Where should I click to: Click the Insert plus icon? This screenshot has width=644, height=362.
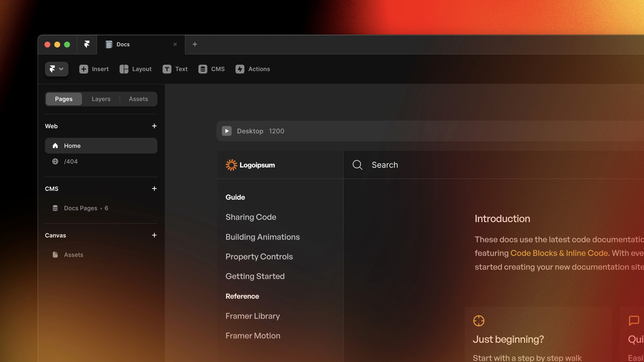pos(84,69)
